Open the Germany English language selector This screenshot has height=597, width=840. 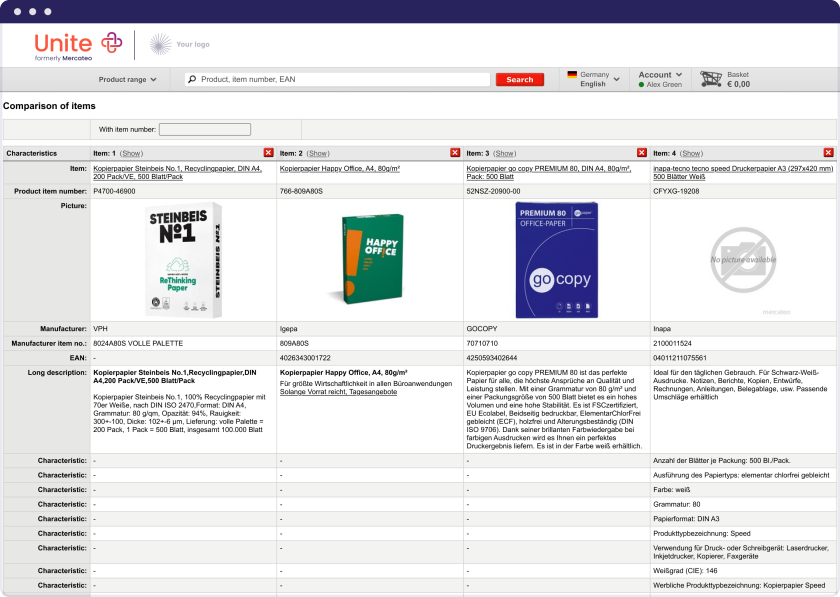[594, 79]
